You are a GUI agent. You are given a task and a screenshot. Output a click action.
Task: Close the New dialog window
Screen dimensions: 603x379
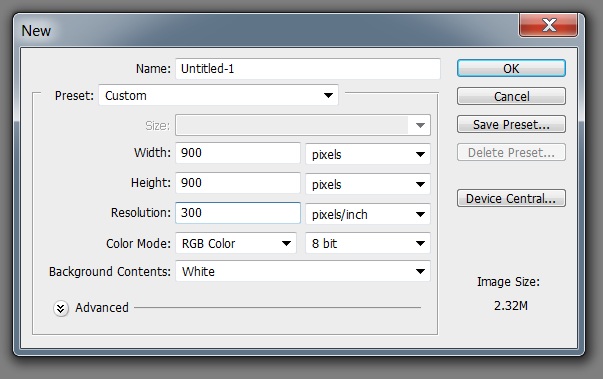(548, 25)
